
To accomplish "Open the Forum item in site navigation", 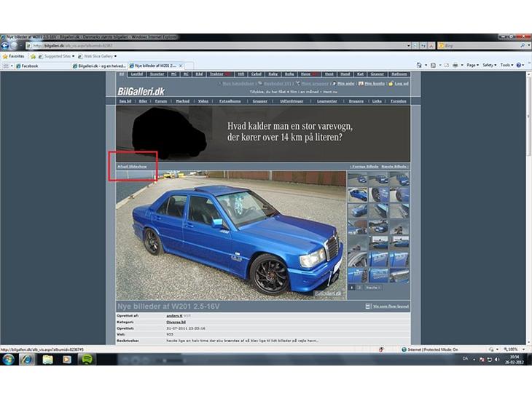I will coord(160,101).
